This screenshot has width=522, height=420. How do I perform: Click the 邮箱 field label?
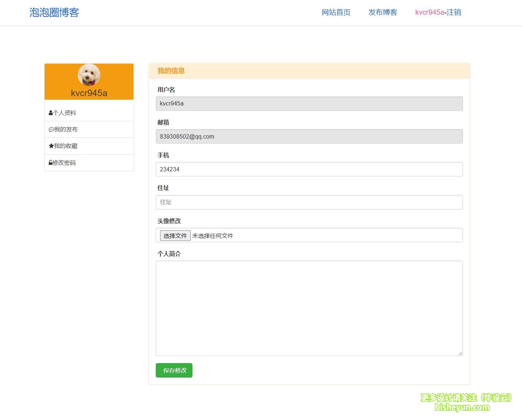(x=163, y=122)
